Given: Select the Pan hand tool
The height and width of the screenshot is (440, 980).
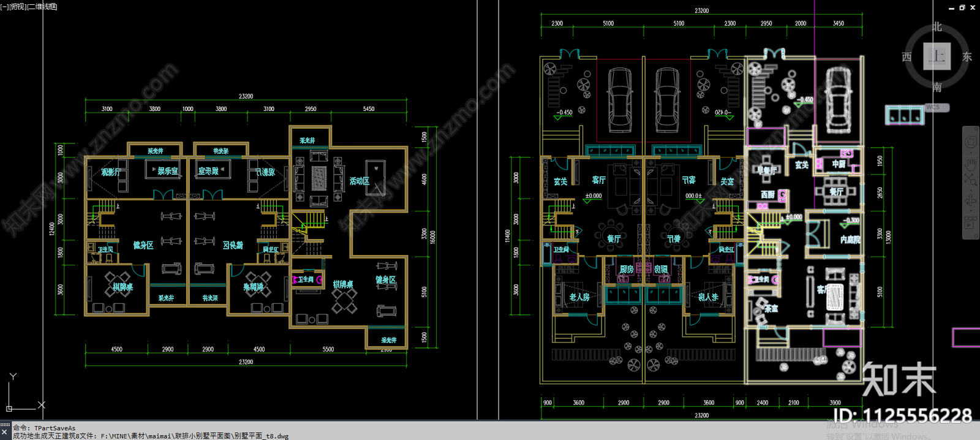Looking at the screenshot, I should tap(970, 164).
